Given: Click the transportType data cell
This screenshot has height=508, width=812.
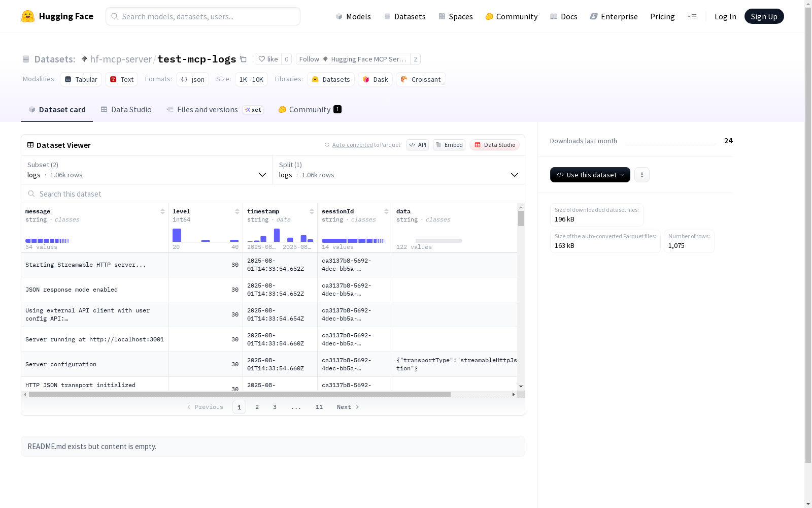Looking at the screenshot, I should tap(455, 364).
